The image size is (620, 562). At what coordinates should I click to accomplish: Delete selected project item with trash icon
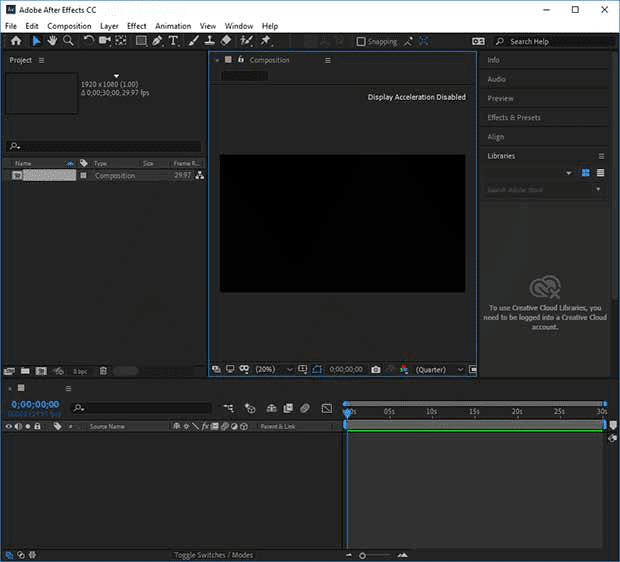coord(103,371)
